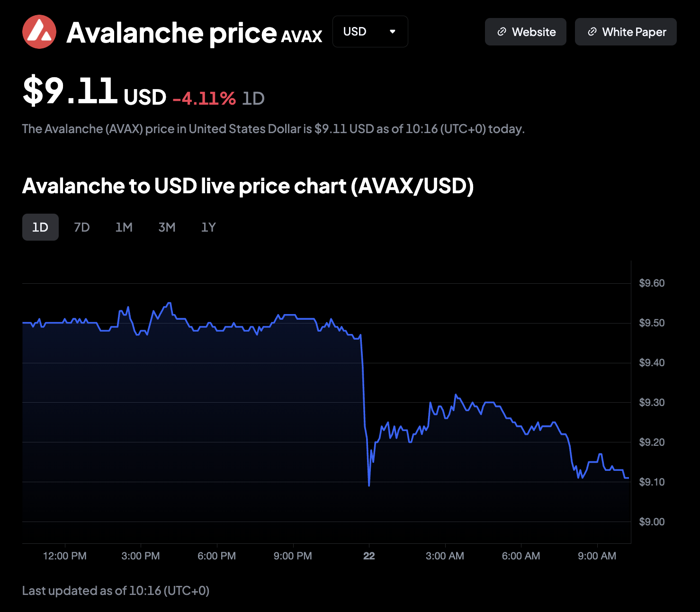Open the White Paper link button

625,32
